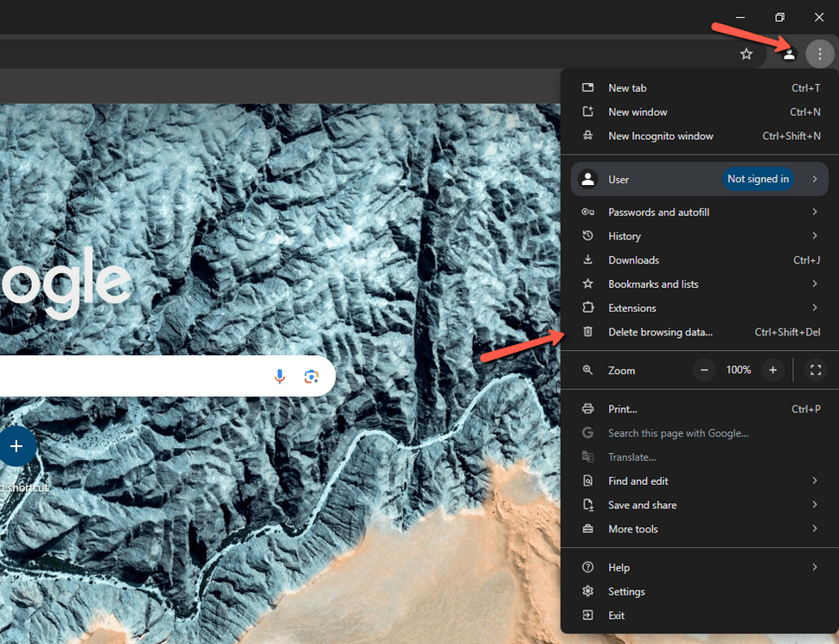The height and width of the screenshot is (644, 839).
Task: Expand the Save and share submenu
Action: tap(814, 505)
